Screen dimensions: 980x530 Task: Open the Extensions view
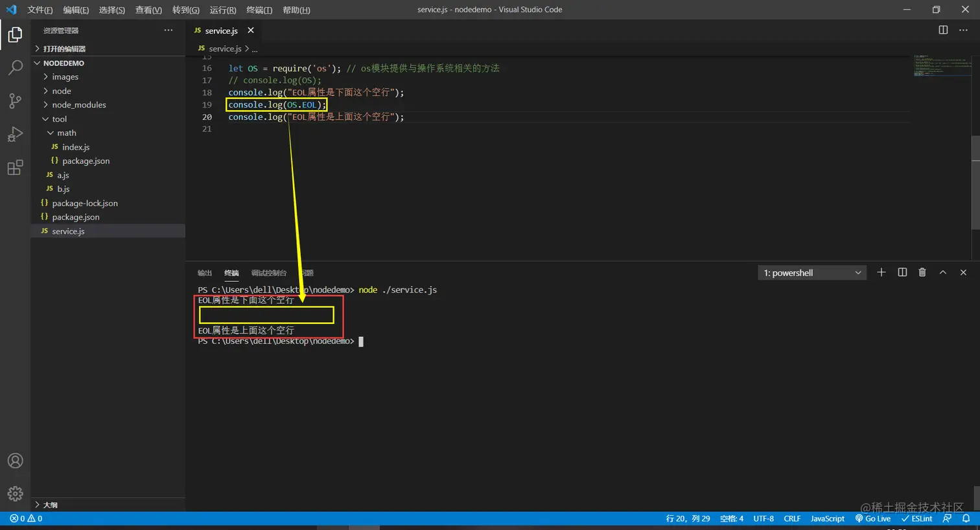tap(15, 168)
